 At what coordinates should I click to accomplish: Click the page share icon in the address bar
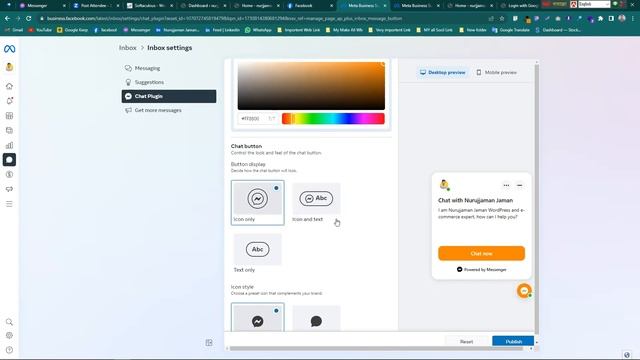(491, 18)
